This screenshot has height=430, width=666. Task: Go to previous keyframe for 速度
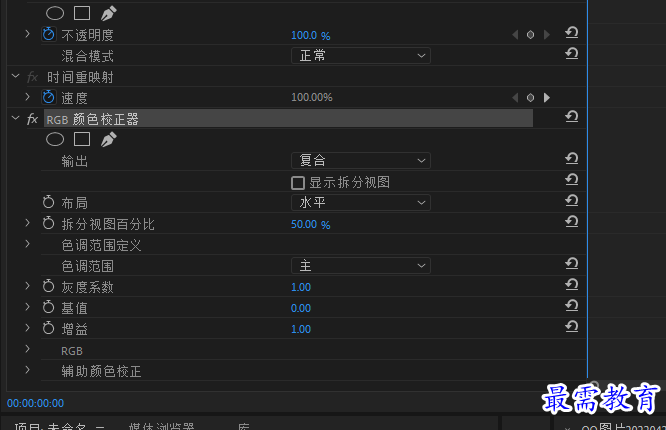click(515, 98)
